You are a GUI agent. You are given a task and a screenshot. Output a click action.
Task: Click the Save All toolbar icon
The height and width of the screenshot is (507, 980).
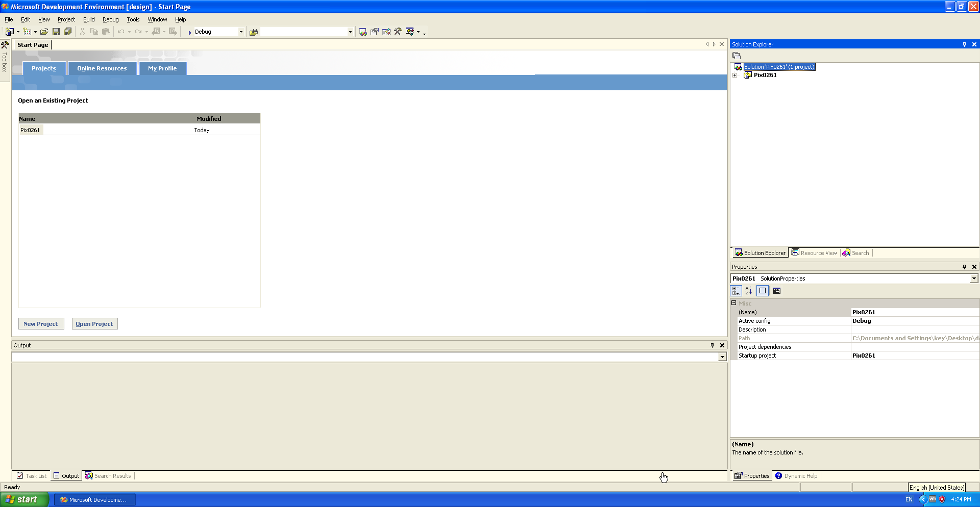click(67, 32)
